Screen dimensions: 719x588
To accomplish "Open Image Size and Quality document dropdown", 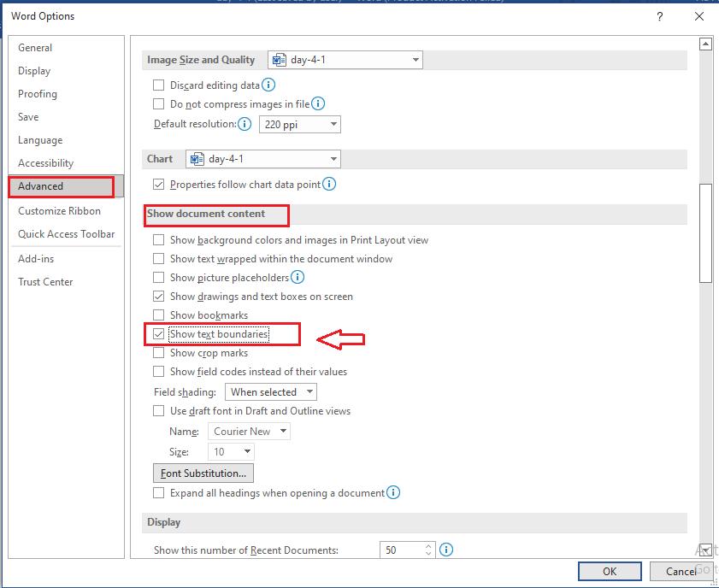I will point(345,60).
